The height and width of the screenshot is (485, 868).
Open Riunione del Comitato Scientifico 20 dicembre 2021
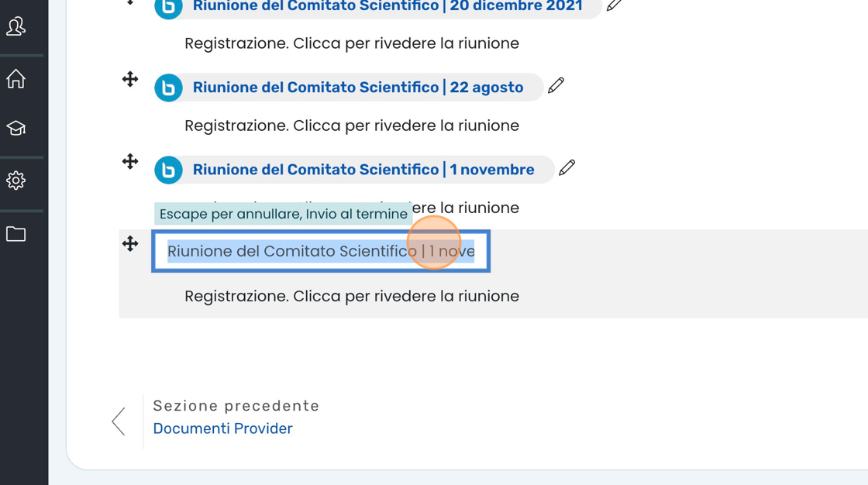pos(387,6)
